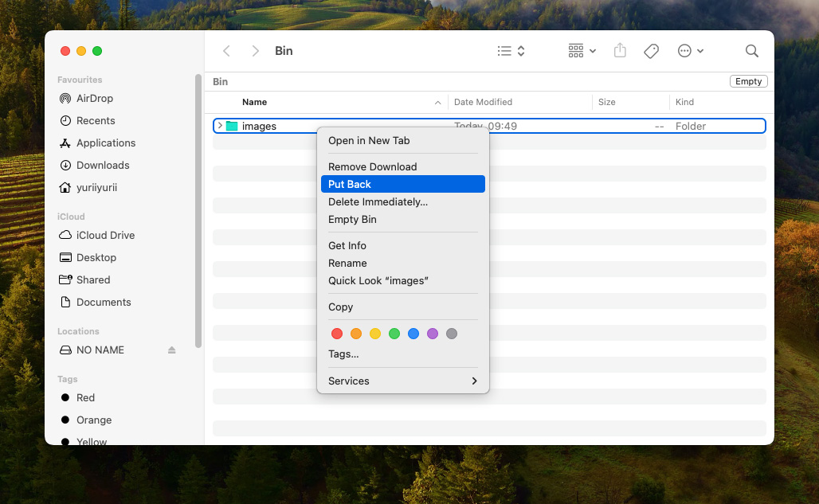Open the view options chevron
Image resolution: width=819 pixels, height=504 pixels.
(521, 50)
